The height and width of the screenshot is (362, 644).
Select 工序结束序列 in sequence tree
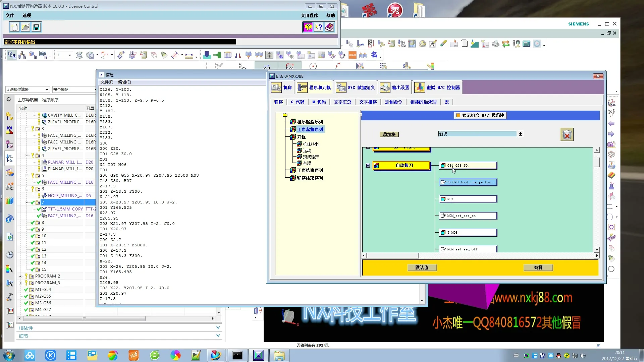click(310, 170)
